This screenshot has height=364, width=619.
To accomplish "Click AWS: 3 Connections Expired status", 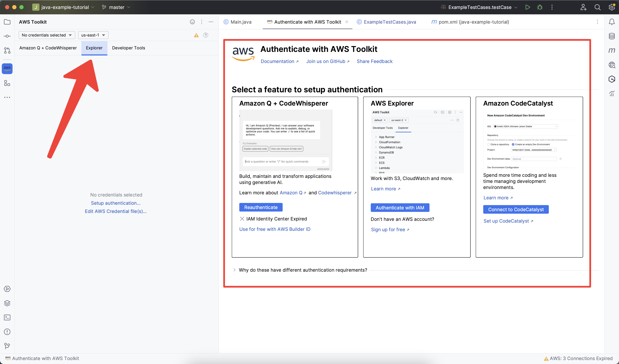I will (578, 359).
